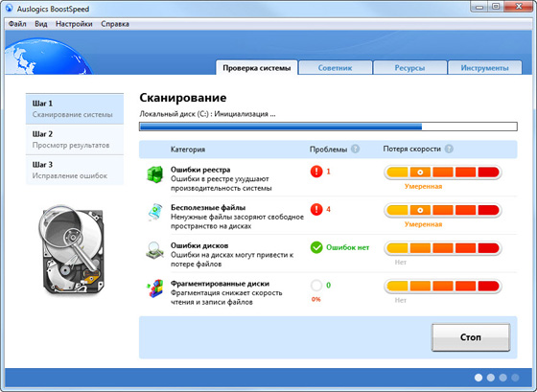Click Умеренная label under registry errors gauge
Image resolution: width=537 pixels, height=392 pixels.
[423, 186]
